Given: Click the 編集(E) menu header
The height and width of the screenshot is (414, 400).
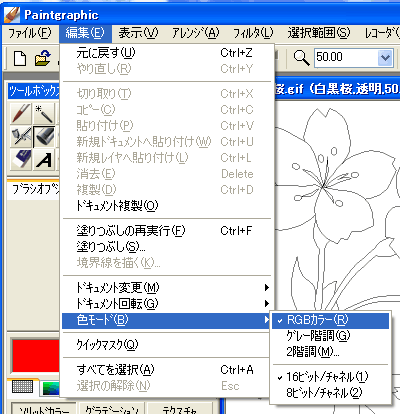Looking at the screenshot, I should point(85,34).
